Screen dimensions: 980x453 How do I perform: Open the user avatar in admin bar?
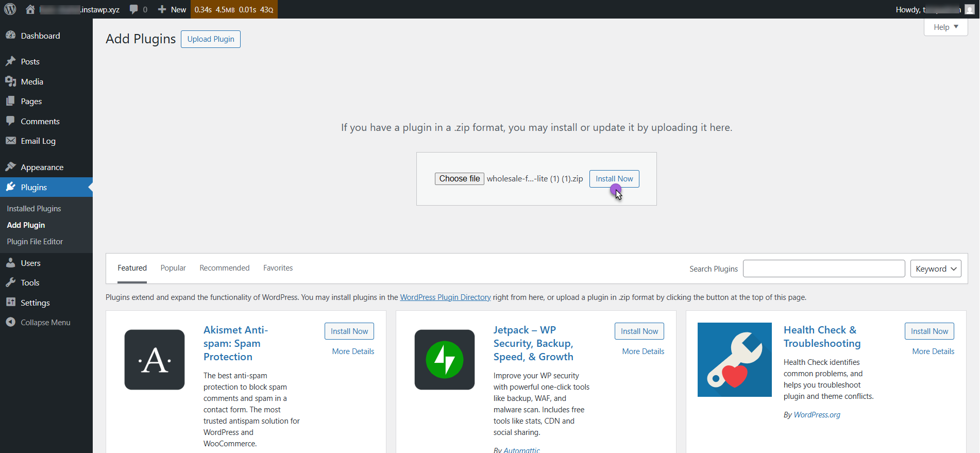(x=969, y=9)
